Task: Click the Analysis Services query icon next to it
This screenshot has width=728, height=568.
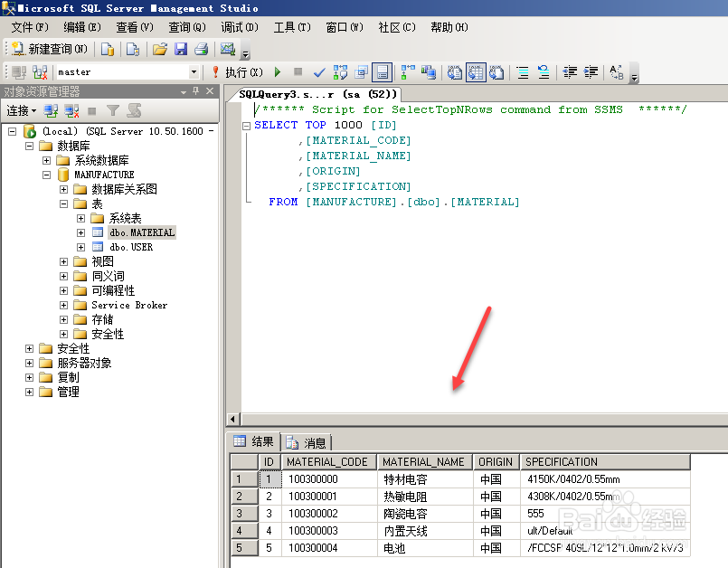Action: click(x=133, y=49)
